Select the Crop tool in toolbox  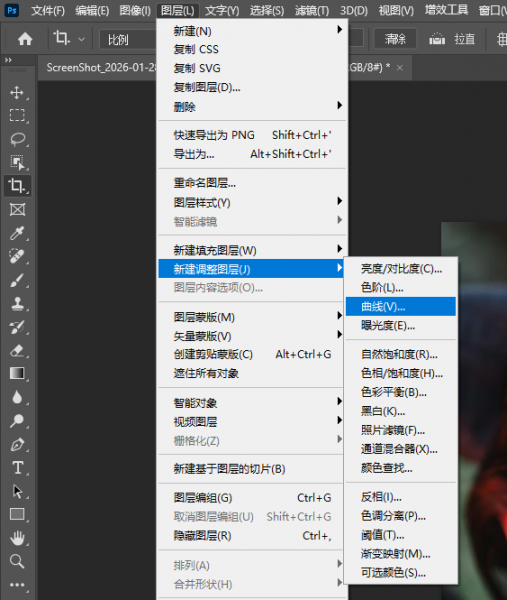pyautogui.click(x=17, y=186)
